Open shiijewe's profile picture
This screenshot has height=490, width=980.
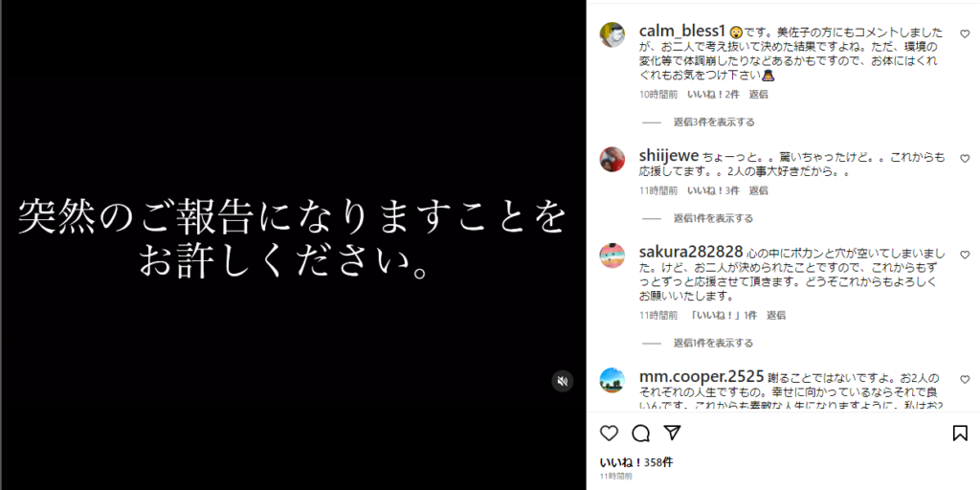612,160
